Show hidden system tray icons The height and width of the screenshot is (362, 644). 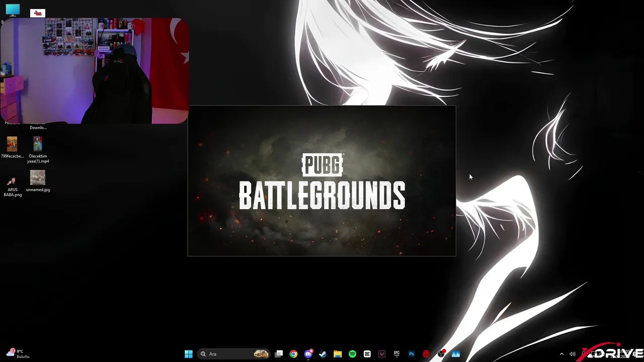562,354
